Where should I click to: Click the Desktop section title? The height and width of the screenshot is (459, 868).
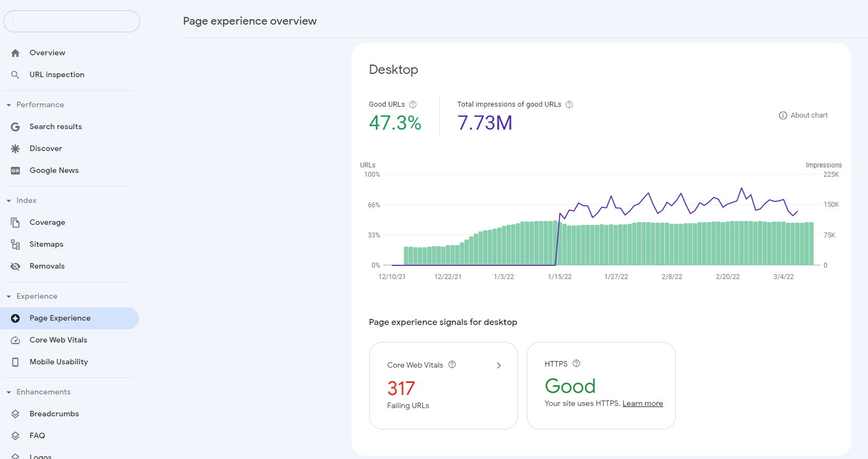[x=393, y=70]
